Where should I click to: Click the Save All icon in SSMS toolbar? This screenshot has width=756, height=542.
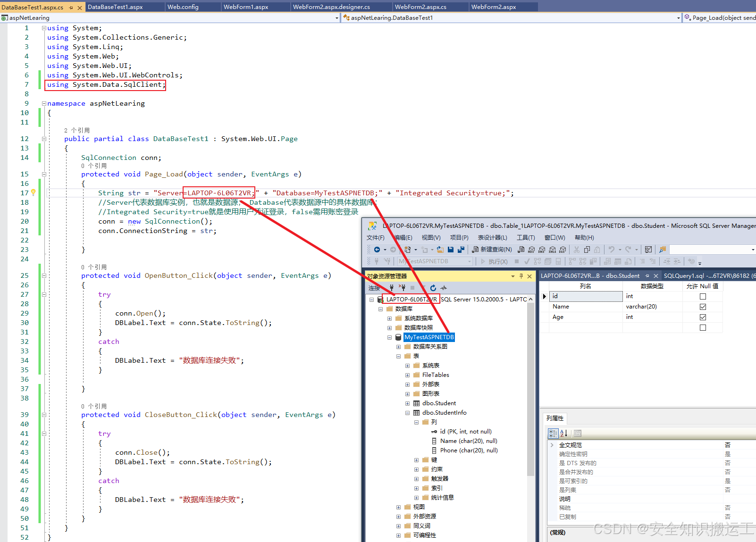(461, 250)
